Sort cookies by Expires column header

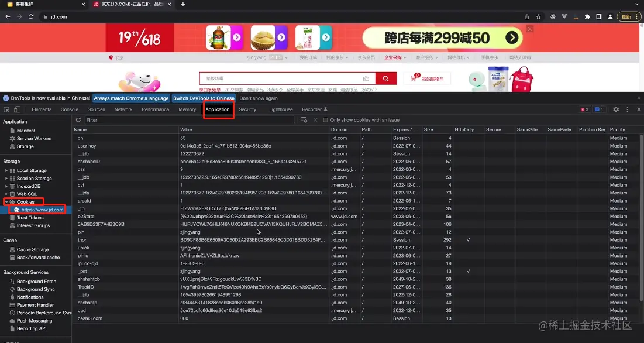[x=407, y=130]
